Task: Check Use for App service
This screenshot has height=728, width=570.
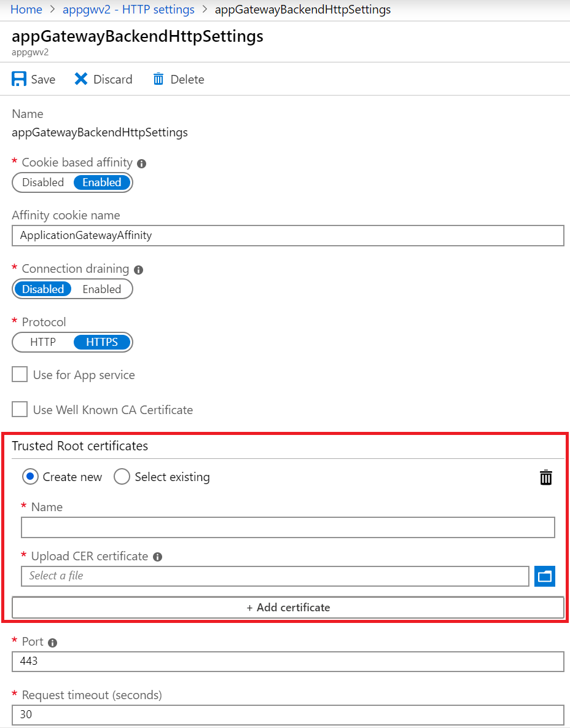Action: [20, 374]
